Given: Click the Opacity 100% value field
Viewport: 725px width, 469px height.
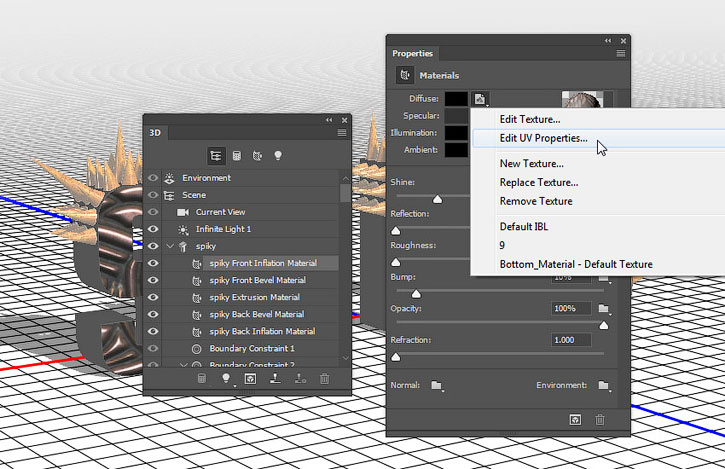Looking at the screenshot, I should [571, 309].
